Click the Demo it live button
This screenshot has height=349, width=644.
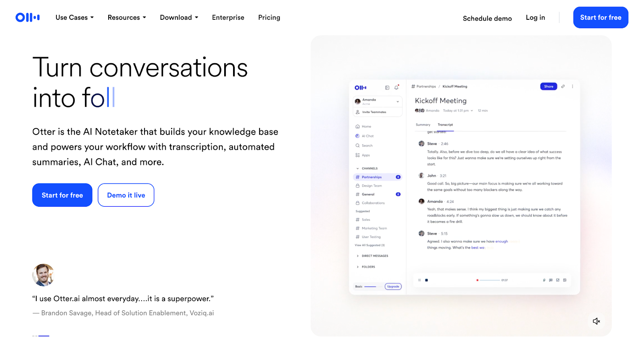click(x=126, y=195)
